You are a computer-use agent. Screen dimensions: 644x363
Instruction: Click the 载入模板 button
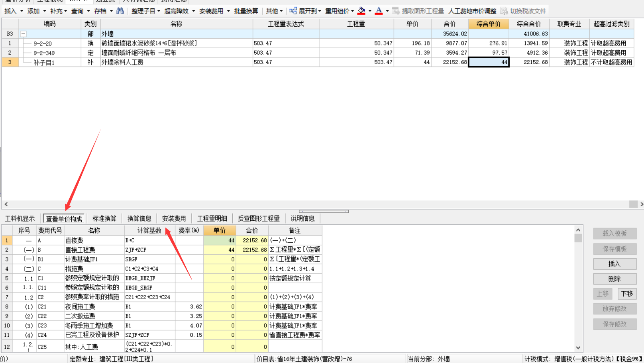(x=615, y=233)
